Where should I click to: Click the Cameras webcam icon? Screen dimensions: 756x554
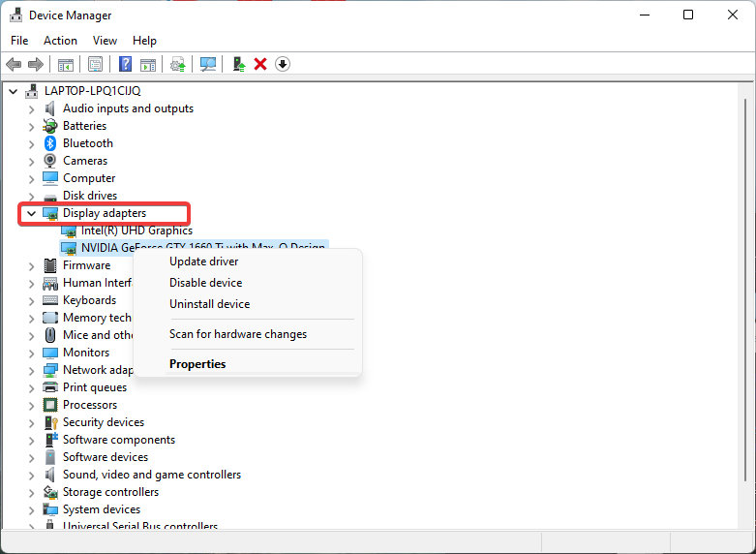(50, 161)
